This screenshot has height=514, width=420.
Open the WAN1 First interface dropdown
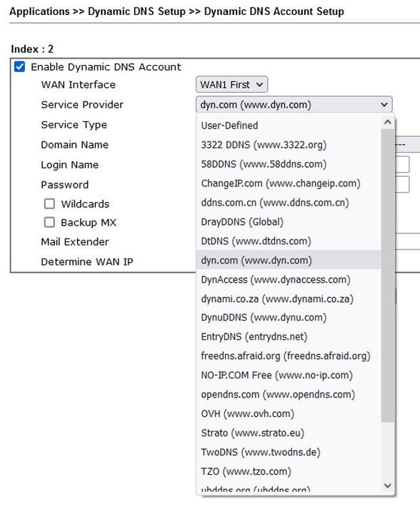[x=232, y=84]
